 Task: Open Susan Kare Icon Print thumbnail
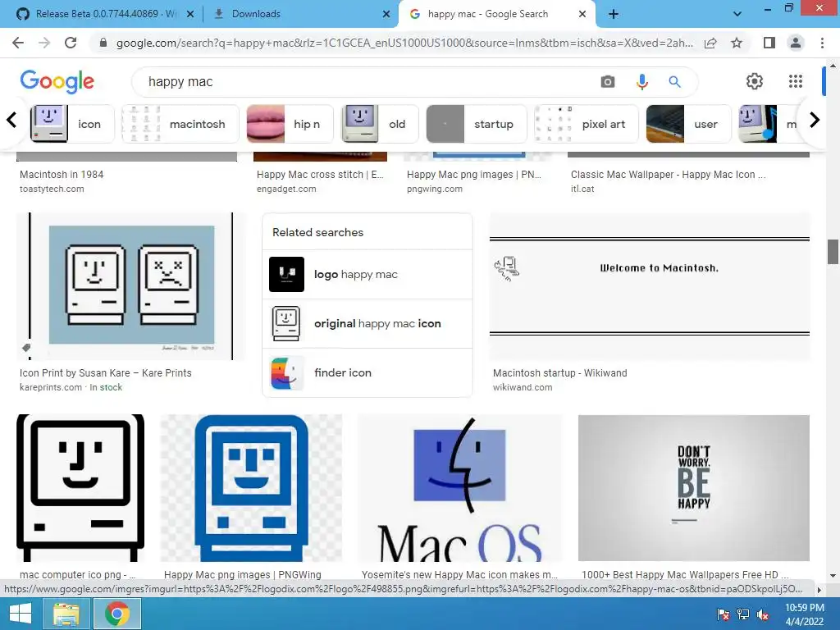click(131, 286)
